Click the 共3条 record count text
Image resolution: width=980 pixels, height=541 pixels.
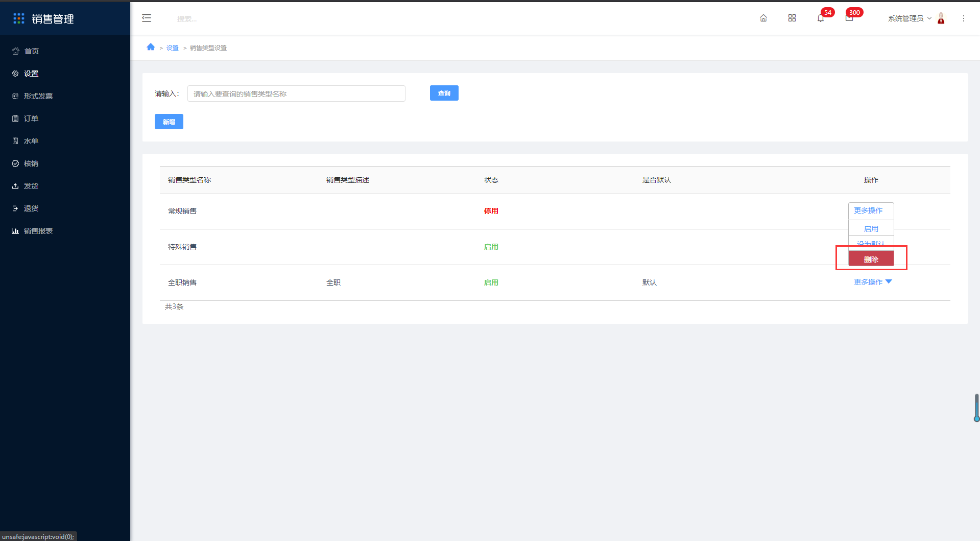tap(174, 307)
